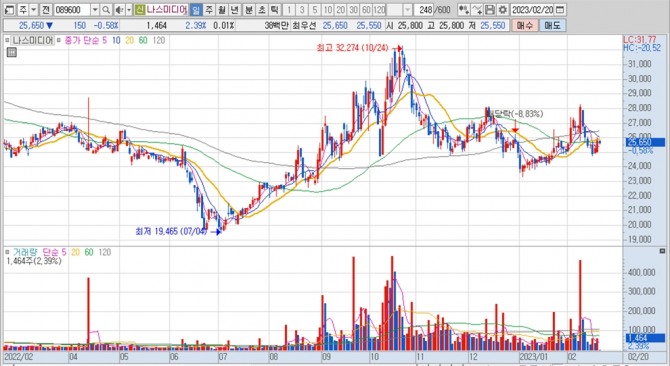Switch to 틱 tick chart period
The height and width of the screenshot is (366, 670).
coord(275,9)
